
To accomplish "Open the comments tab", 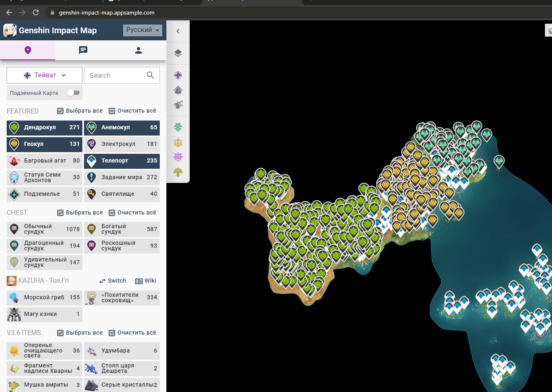I will (x=83, y=50).
